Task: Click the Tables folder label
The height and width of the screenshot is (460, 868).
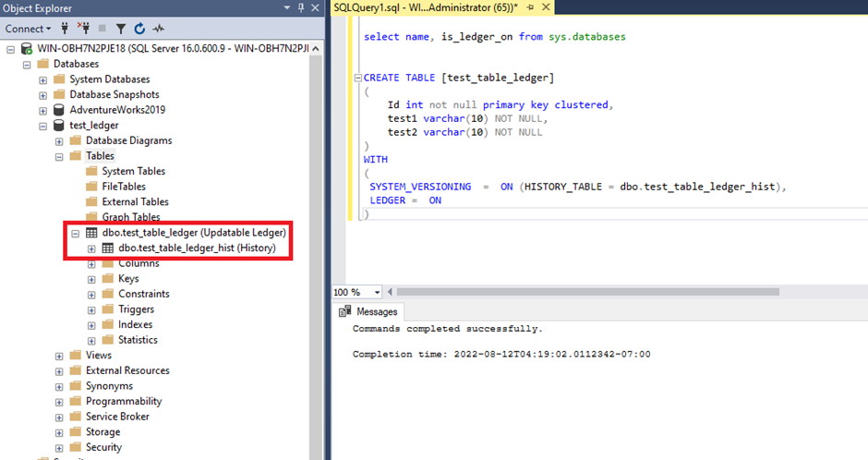Action: pyautogui.click(x=100, y=155)
